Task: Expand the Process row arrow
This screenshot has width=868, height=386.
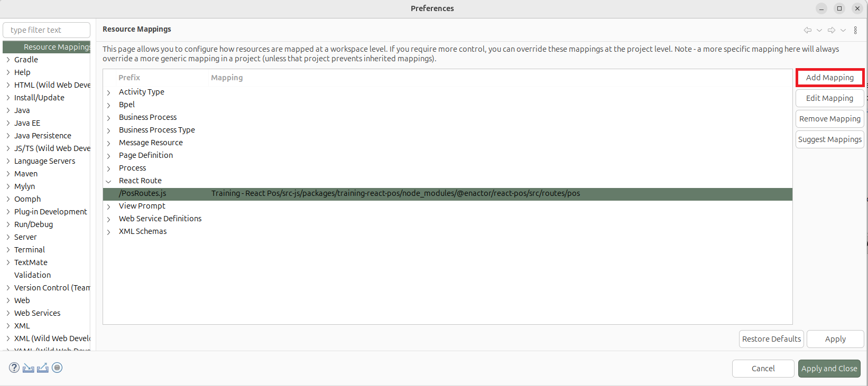Action: tap(109, 168)
